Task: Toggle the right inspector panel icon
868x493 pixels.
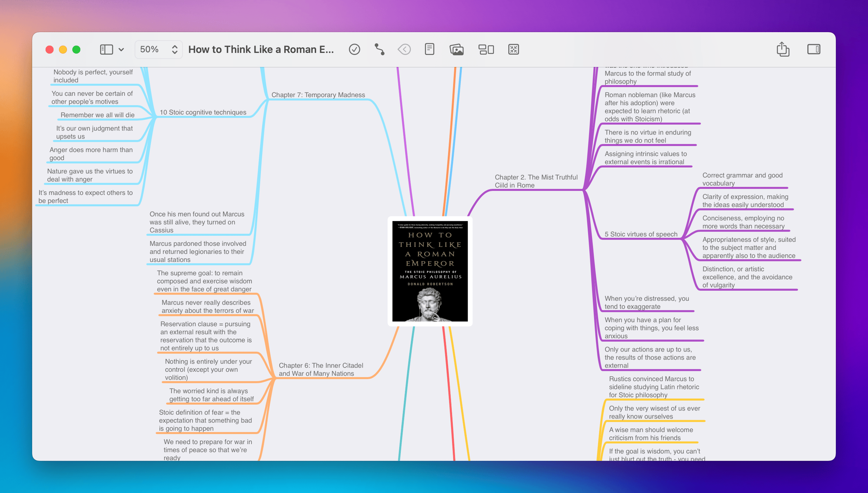Action: tap(814, 49)
